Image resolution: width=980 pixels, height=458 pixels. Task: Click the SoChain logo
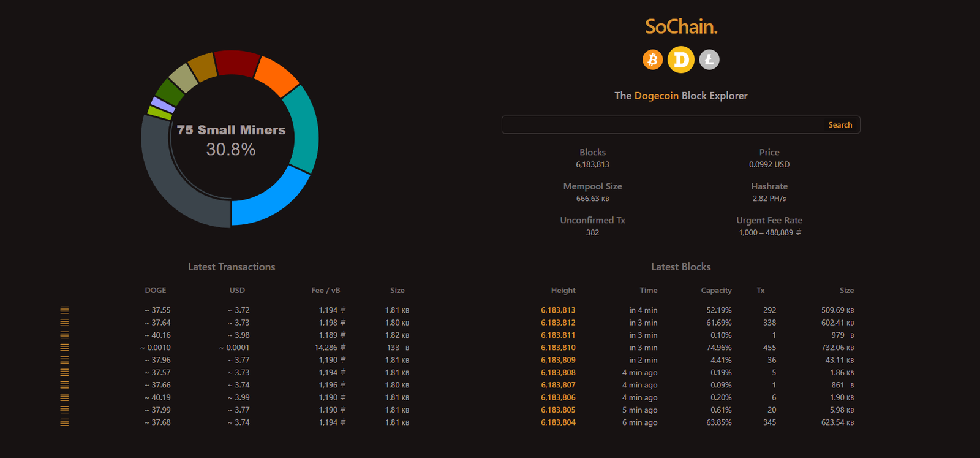click(x=681, y=26)
